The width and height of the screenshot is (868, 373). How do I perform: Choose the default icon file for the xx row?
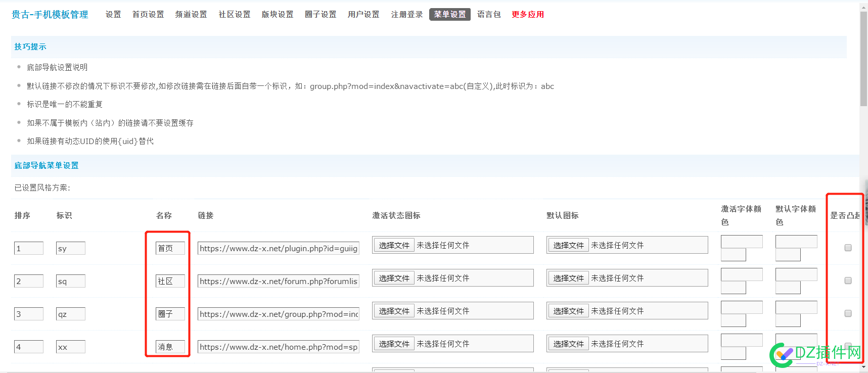(x=569, y=344)
